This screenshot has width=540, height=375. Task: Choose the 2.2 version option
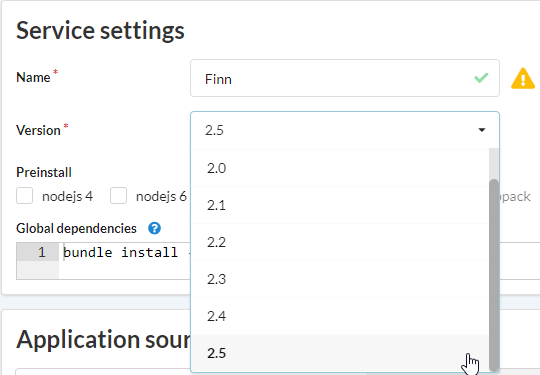[340, 242]
